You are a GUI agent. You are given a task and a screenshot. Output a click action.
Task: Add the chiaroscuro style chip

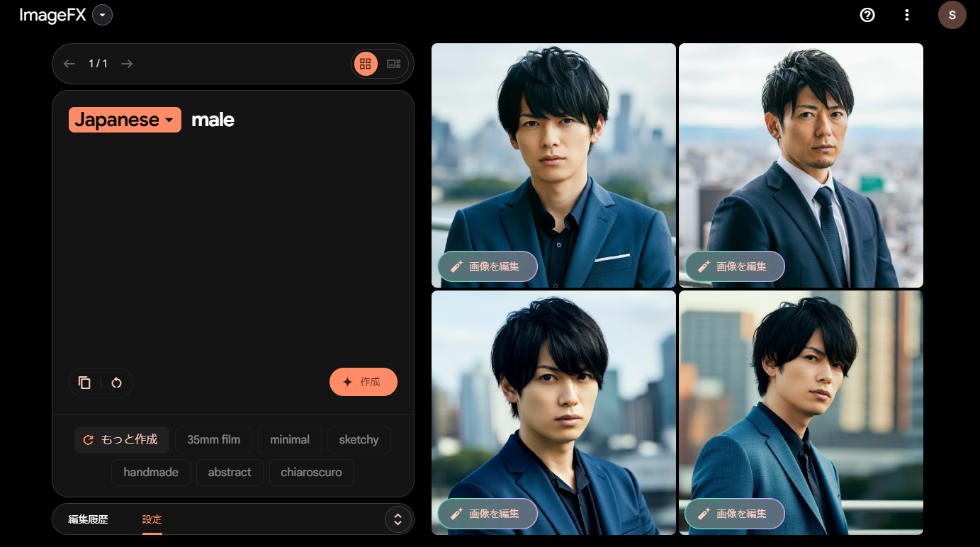(311, 473)
